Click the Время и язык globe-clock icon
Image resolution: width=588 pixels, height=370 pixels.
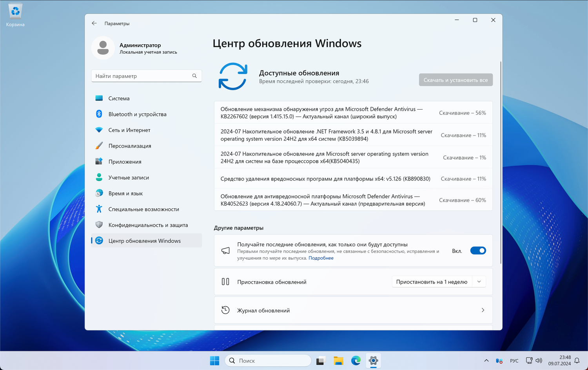pos(99,193)
